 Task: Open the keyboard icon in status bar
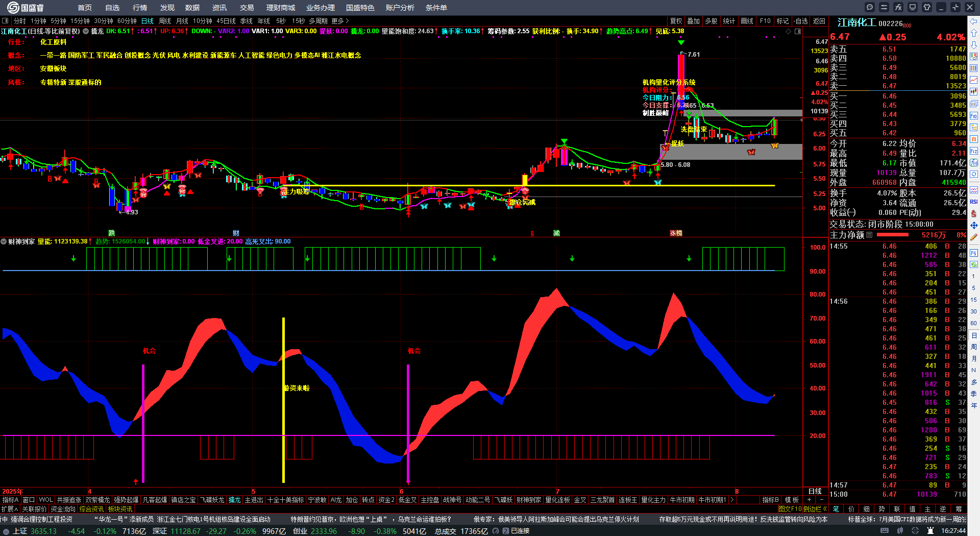pos(885,531)
